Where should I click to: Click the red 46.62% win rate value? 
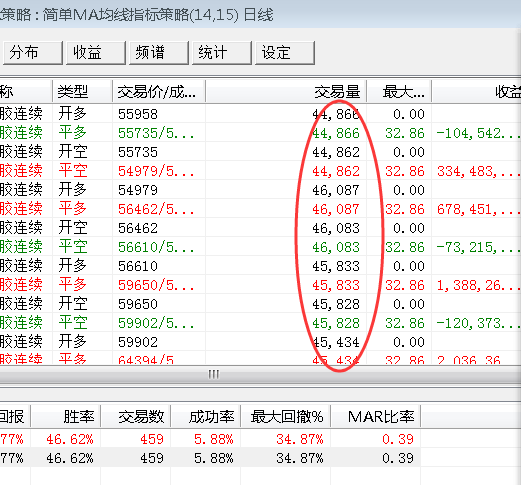[x=70, y=439]
